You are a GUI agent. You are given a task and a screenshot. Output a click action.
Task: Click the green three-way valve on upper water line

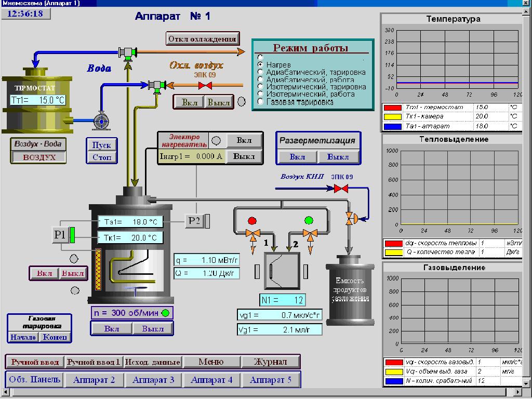click(127, 52)
